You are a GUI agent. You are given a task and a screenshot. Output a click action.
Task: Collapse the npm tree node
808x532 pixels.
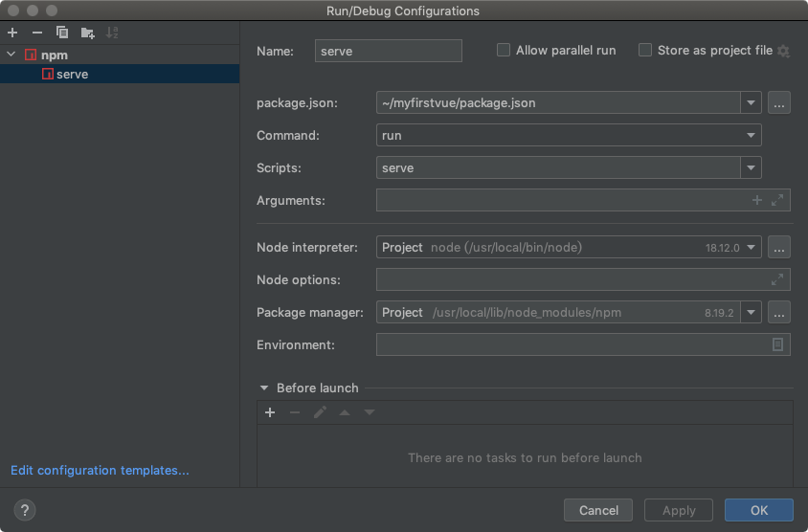coord(11,55)
